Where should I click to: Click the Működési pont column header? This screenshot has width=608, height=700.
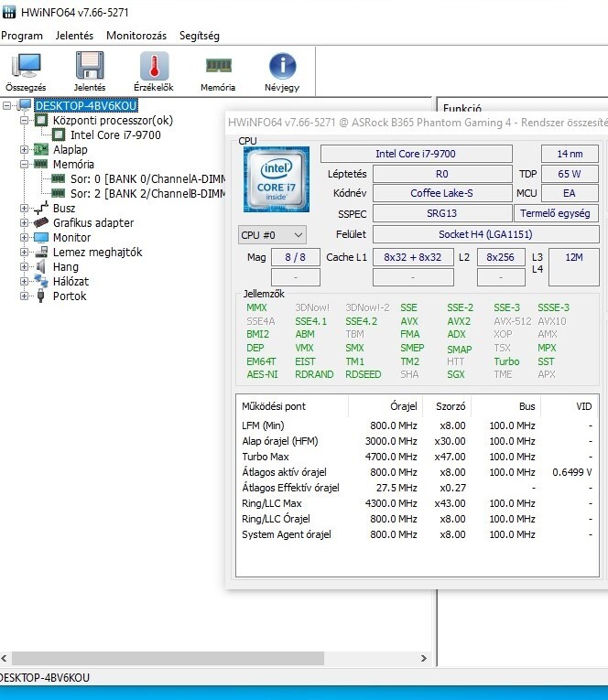tap(292, 406)
